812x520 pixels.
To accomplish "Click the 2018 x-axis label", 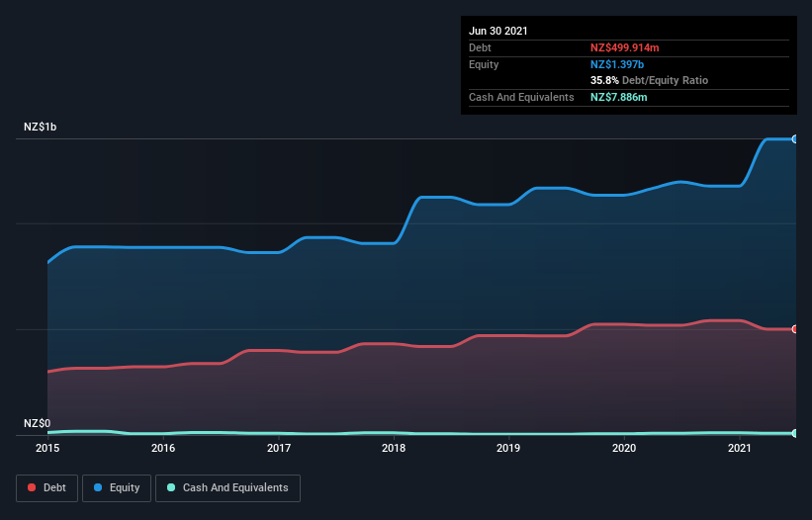I will 394,448.
